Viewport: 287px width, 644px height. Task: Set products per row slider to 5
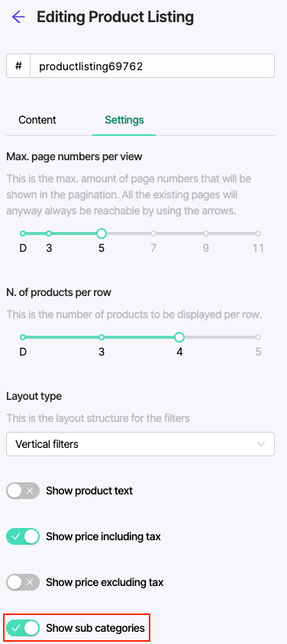[x=258, y=337]
